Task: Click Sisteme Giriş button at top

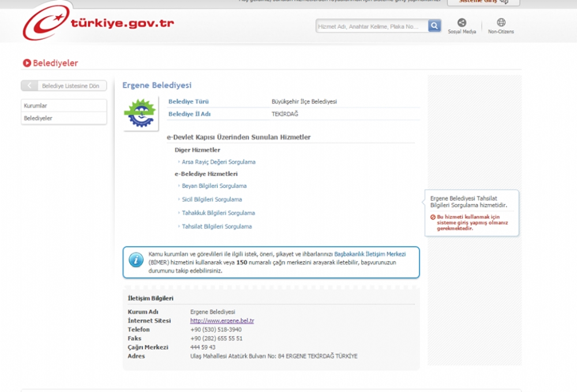Action: click(483, 2)
